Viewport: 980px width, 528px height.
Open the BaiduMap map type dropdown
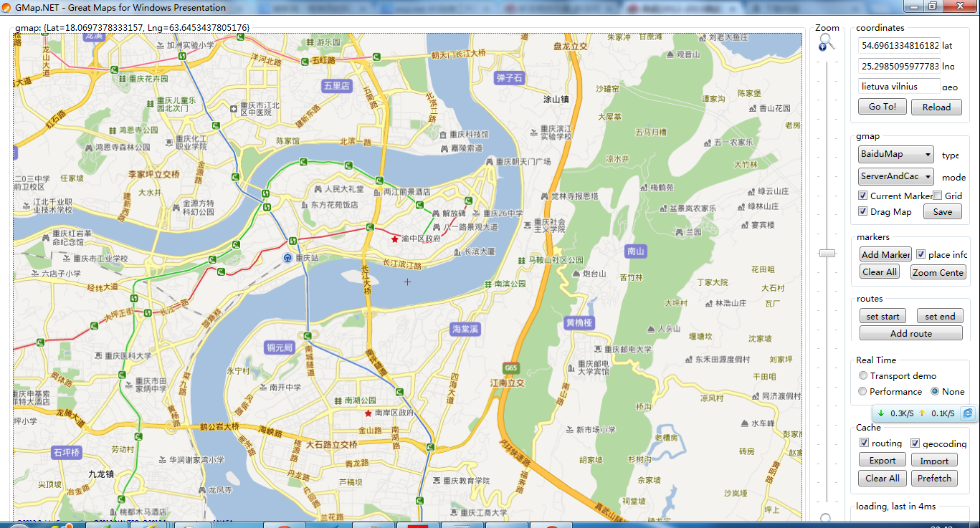pyautogui.click(x=896, y=154)
